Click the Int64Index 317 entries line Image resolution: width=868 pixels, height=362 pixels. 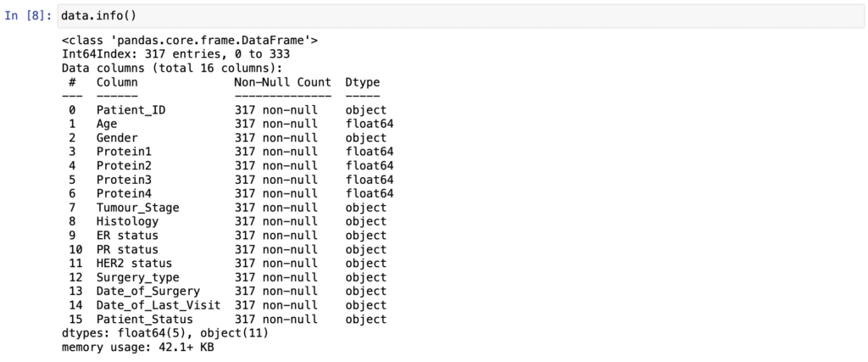[x=175, y=54]
